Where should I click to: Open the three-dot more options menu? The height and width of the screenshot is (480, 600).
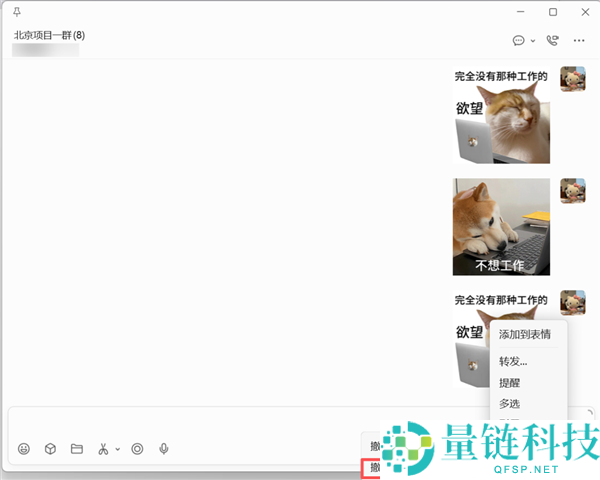[579, 40]
